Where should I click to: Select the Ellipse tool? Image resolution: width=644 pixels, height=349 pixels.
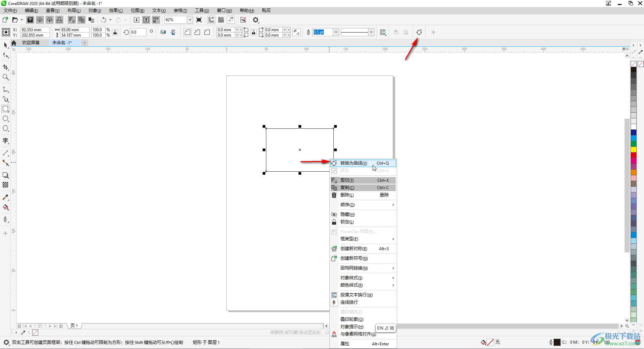point(5,119)
